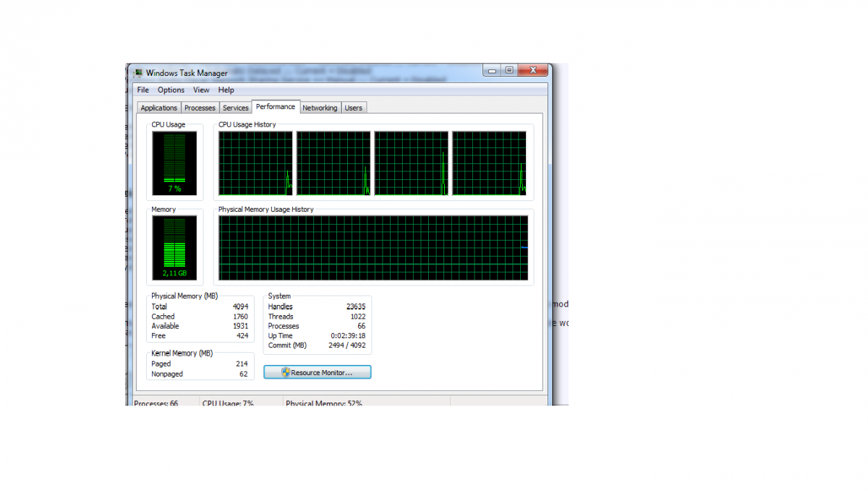Select the Performance tab

pos(276,106)
